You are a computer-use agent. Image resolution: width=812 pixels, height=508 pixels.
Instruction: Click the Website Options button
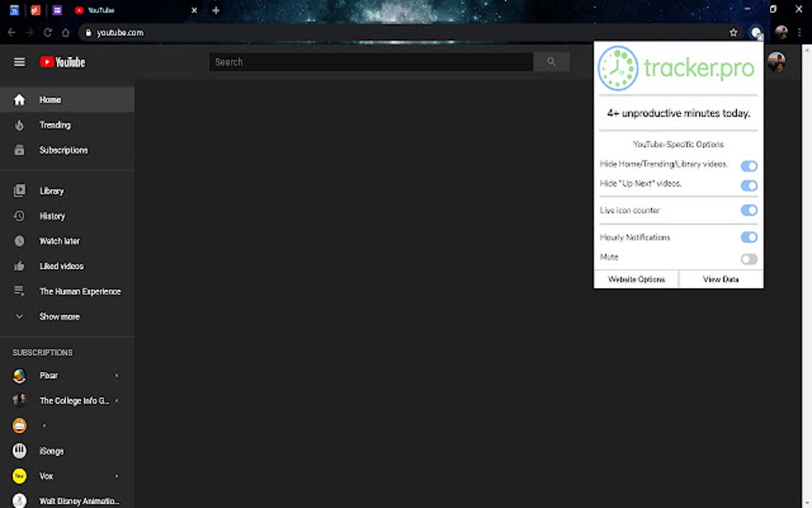[636, 279]
